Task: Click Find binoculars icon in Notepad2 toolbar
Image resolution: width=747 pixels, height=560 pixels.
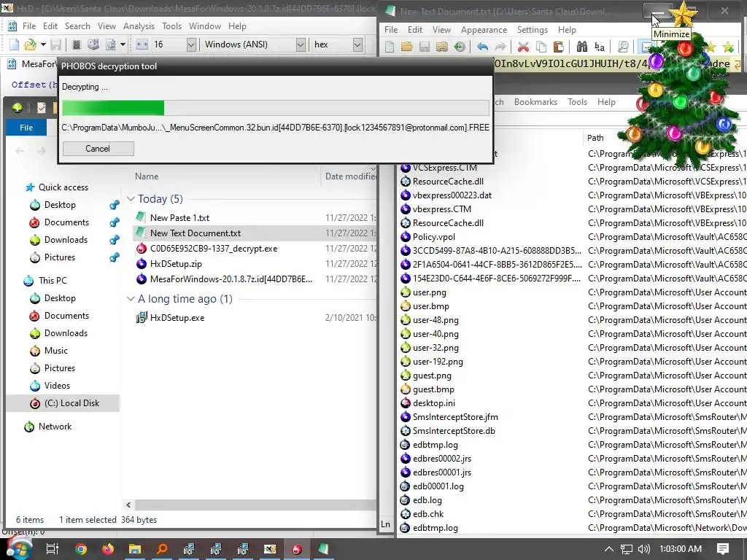Action: point(581,47)
